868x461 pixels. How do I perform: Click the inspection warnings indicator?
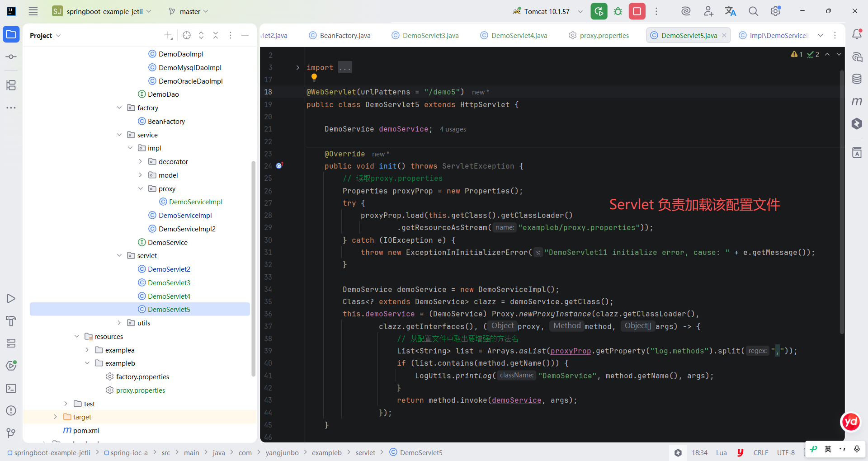click(x=797, y=54)
